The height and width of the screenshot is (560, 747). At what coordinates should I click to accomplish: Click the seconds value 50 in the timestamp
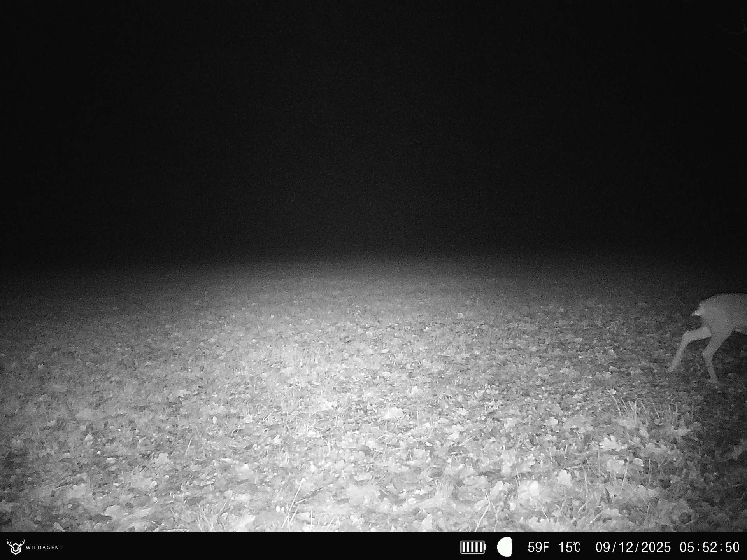[732, 547]
